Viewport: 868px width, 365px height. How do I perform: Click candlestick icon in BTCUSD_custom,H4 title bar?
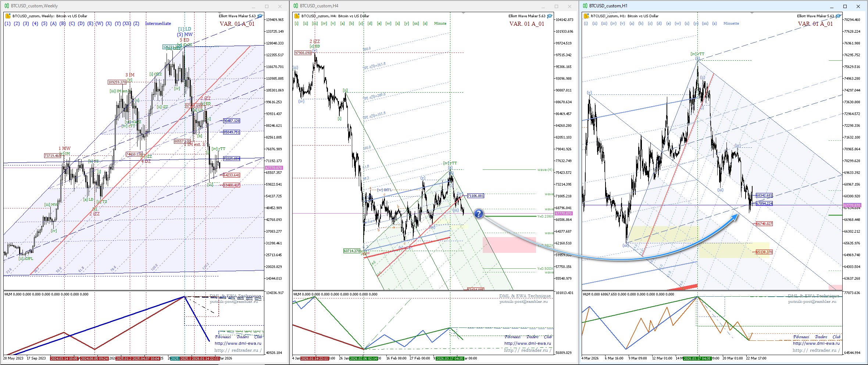tap(296, 6)
